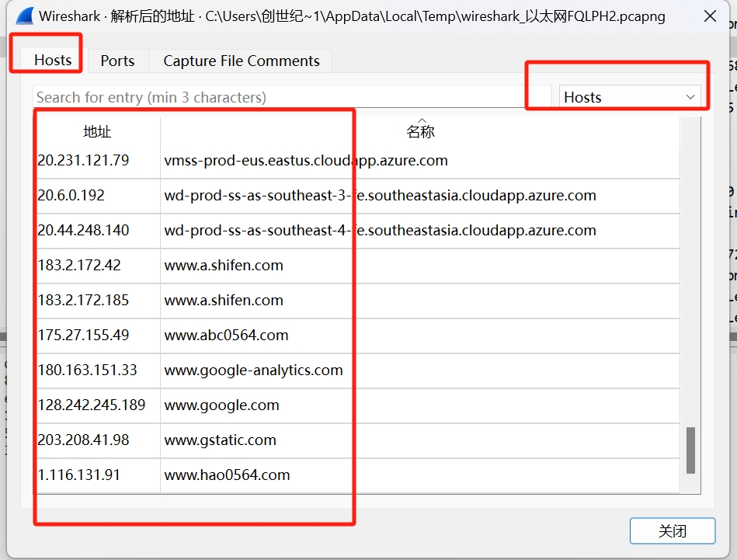Select address 183.2.172.185
The height and width of the screenshot is (560, 737).
coord(84,300)
